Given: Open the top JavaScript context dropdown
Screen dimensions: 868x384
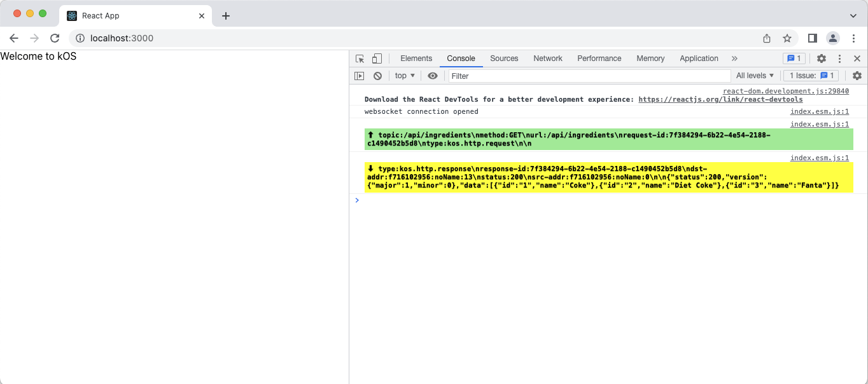Looking at the screenshot, I should point(405,76).
